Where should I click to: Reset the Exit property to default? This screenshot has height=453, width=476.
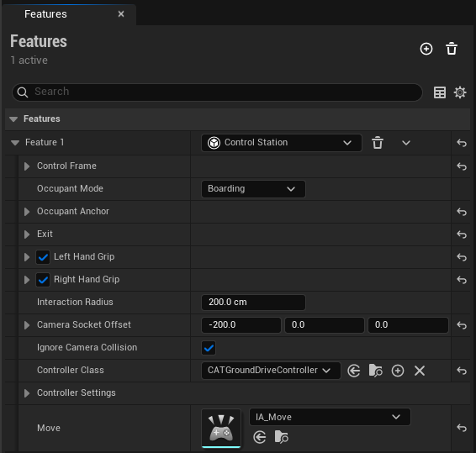[x=462, y=234]
